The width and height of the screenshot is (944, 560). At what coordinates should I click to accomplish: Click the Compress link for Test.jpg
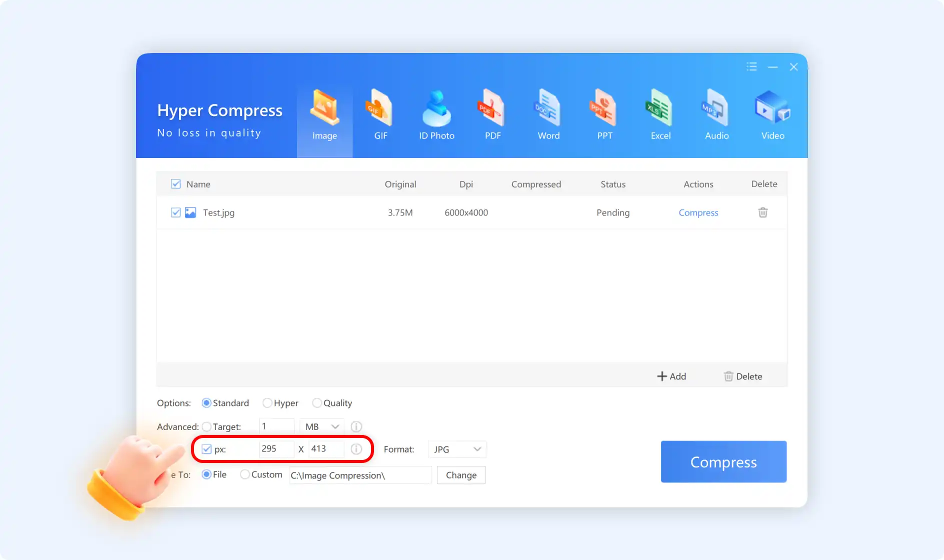click(698, 212)
